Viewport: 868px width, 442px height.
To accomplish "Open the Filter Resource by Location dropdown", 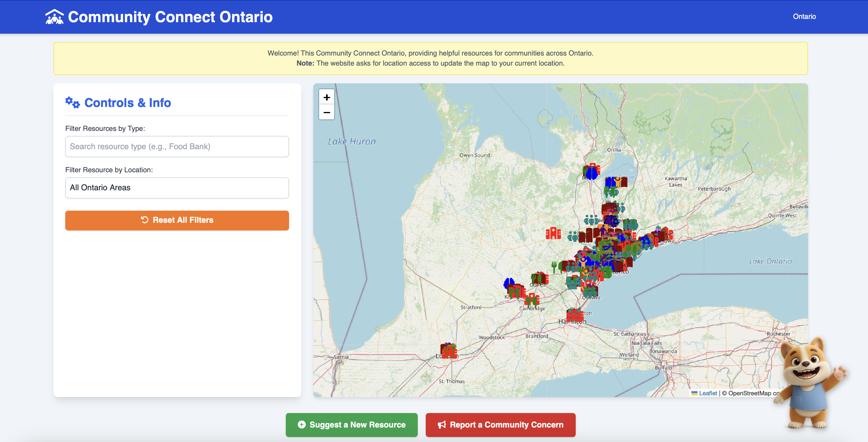I will [x=177, y=188].
